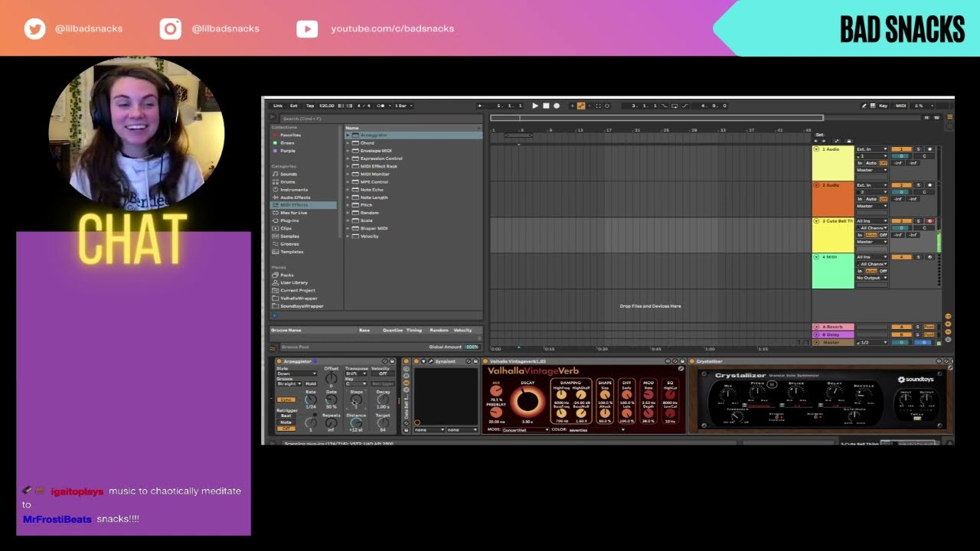Click the 120.00 tempo field
980x551 pixels.
coord(326,106)
